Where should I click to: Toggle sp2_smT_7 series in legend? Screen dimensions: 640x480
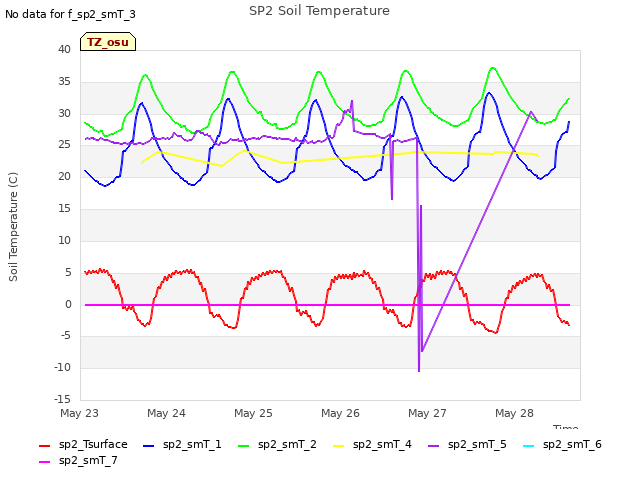[x=78, y=460]
